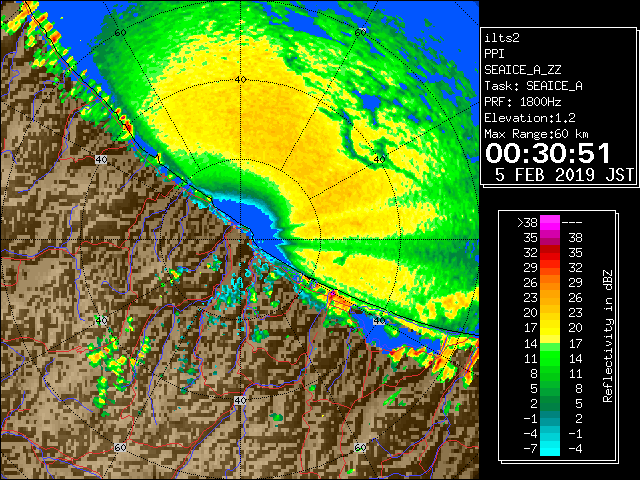Click the "PPI" scan type label

[x=494, y=54]
